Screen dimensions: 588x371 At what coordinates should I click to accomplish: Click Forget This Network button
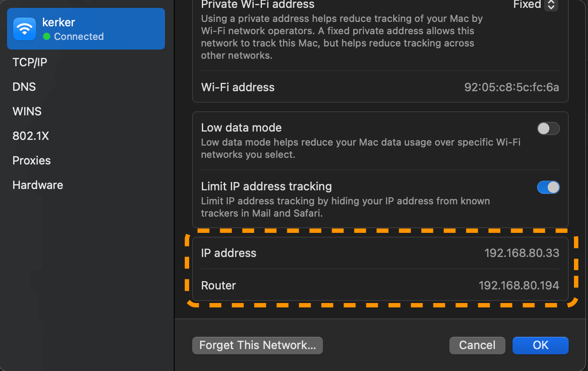[257, 345]
